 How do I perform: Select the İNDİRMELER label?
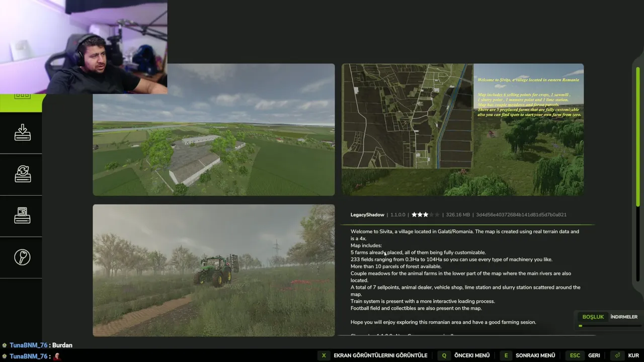pos(624,317)
